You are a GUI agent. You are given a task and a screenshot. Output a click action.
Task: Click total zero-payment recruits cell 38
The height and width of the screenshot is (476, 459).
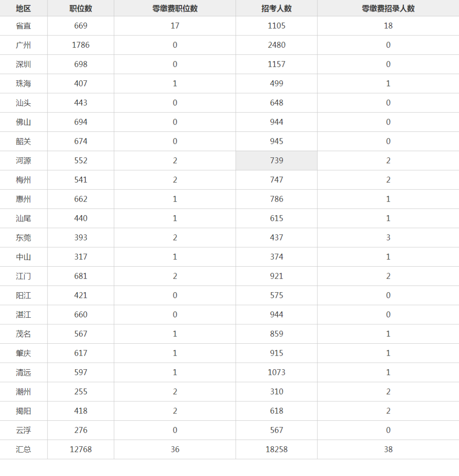pos(388,450)
